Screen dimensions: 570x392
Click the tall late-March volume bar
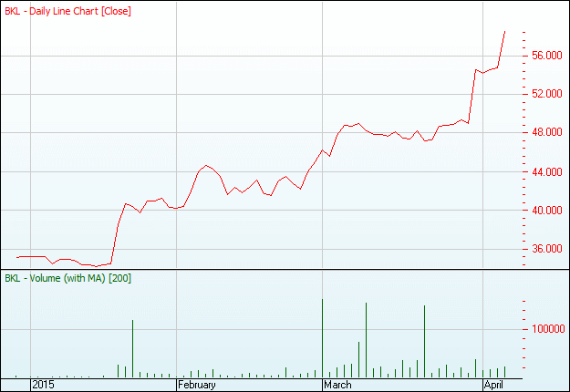(424, 341)
